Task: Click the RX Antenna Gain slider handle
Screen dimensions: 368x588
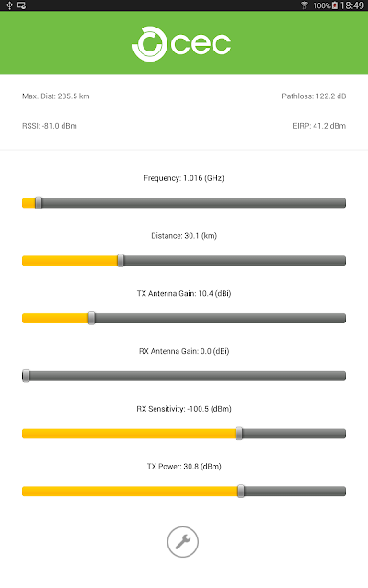Action: [x=26, y=376]
